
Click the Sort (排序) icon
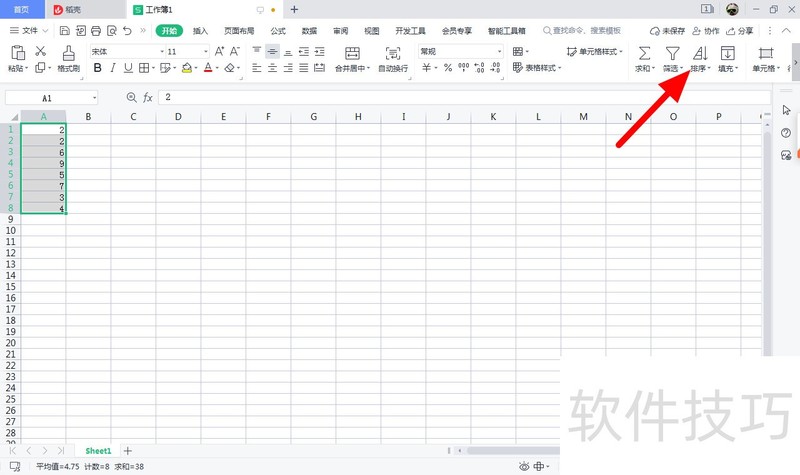(x=700, y=53)
